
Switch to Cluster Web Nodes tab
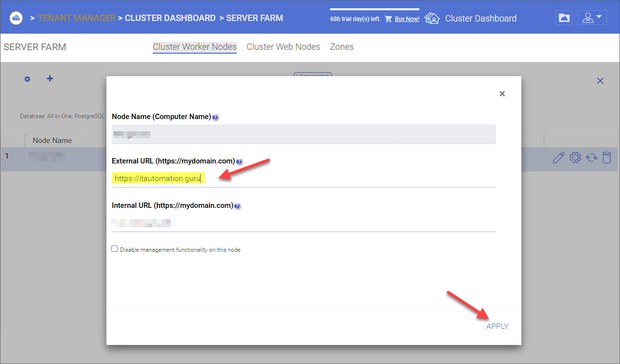tap(283, 47)
